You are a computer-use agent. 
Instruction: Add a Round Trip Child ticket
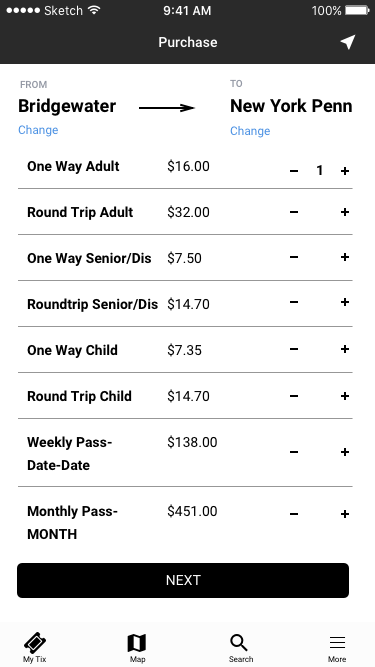click(x=345, y=396)
